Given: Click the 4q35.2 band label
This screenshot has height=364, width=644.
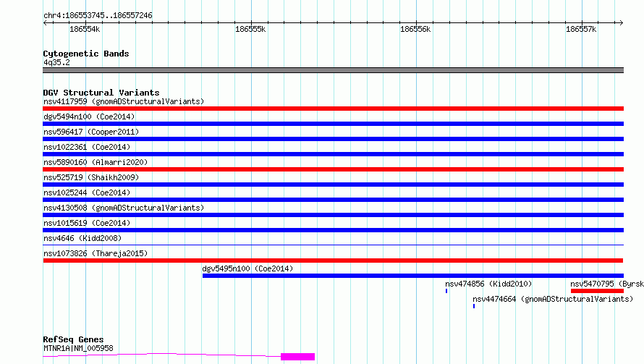Looking at the screenshot, I should pos(56,62).
